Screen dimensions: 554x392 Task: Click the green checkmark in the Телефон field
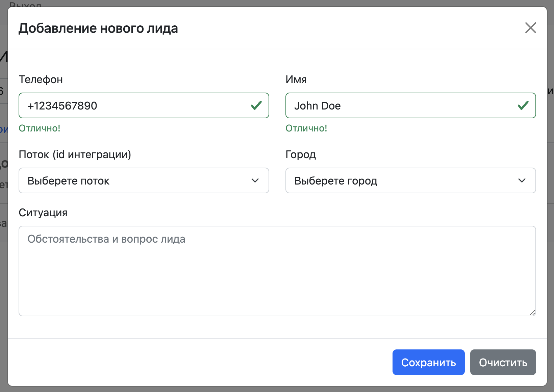(x=256, y=105)
